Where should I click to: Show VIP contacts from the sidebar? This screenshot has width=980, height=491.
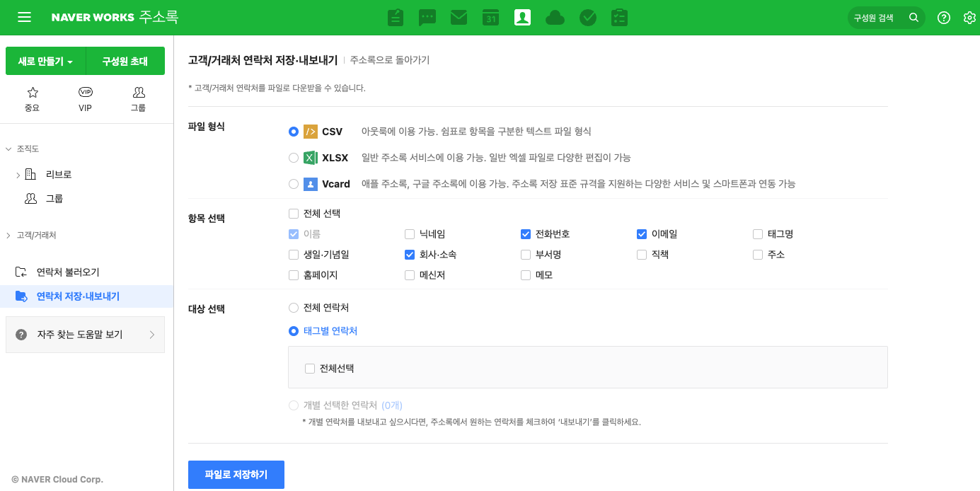[x=86, y=99]
